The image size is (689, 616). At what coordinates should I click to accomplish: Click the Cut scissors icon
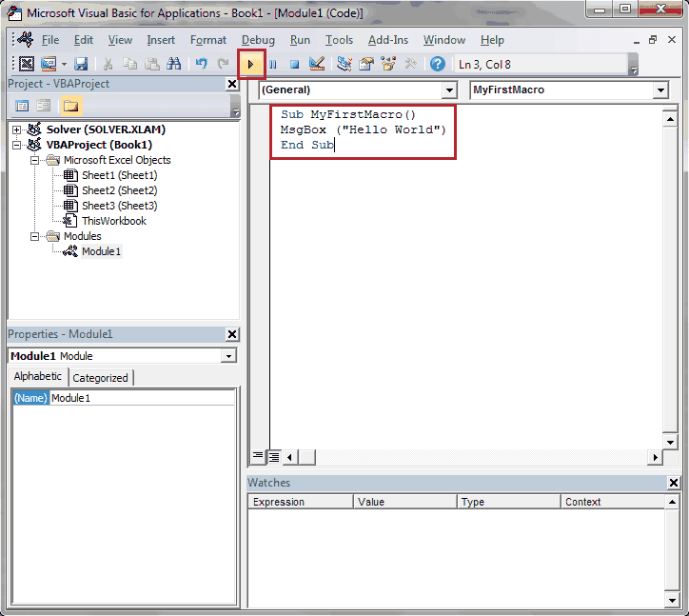108,64
